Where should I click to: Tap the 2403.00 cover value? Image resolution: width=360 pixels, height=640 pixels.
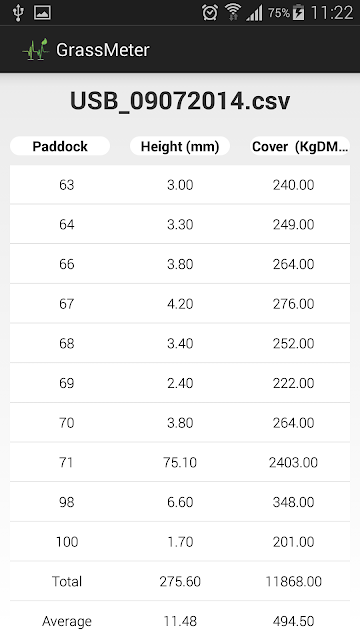coord(293,462)
